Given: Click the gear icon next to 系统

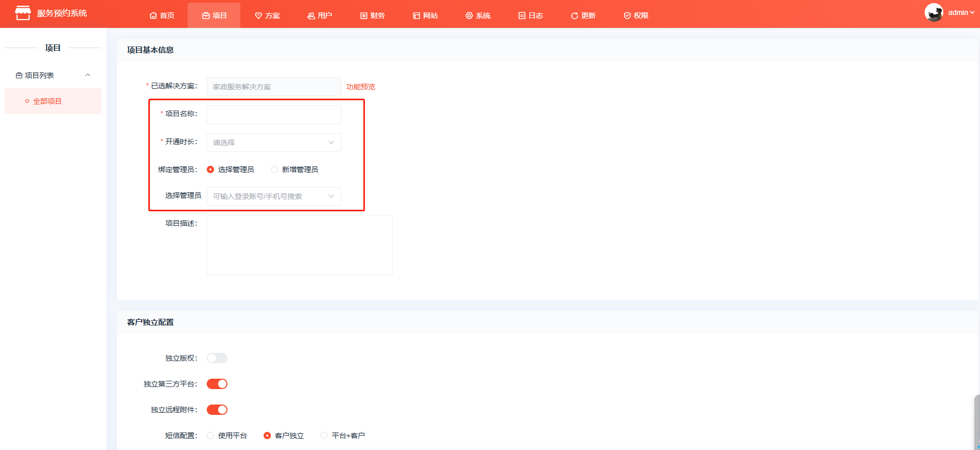Looking at the screenshot, I should tap(469, 15).
